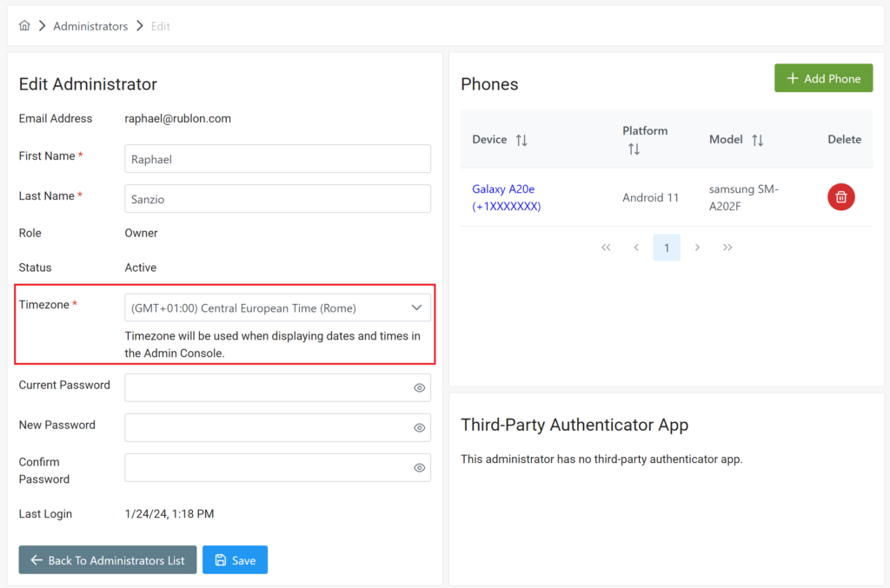Viewport: 890px width, 588px height.
Task: Click the home icon in the breadcrumb
Action: click(x=24, y=25)
